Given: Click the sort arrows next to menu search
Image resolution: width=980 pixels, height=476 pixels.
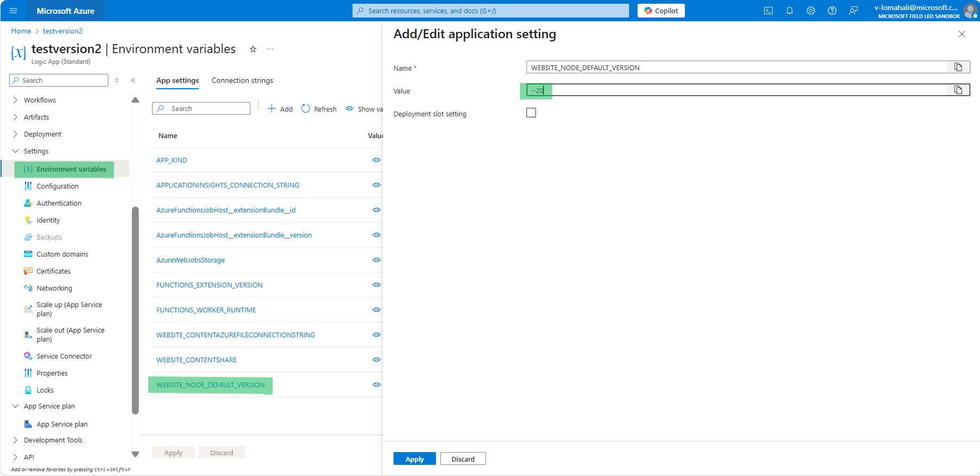Looking at the screenshot, I should (117, 80).
